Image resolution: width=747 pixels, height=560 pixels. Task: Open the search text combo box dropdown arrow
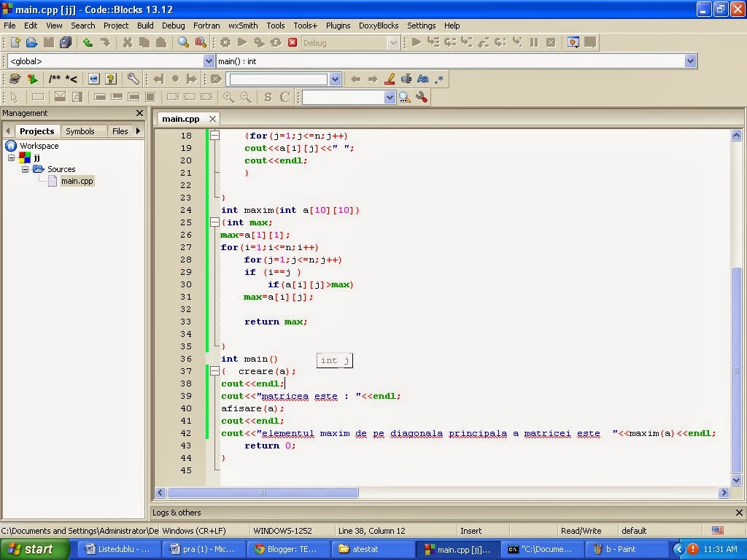click(x=335, y=79)
